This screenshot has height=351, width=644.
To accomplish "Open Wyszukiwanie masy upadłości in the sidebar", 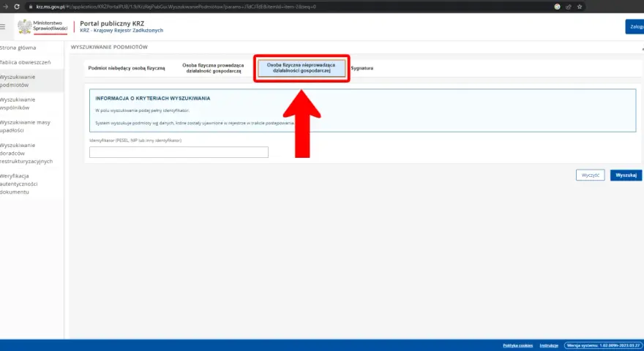I will tap(25, 126).
